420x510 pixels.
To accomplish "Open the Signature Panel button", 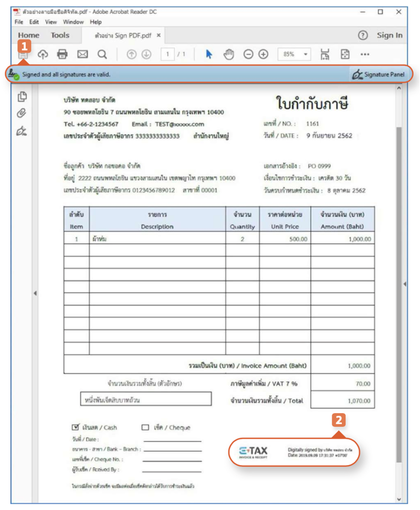I will pos(378,75).
